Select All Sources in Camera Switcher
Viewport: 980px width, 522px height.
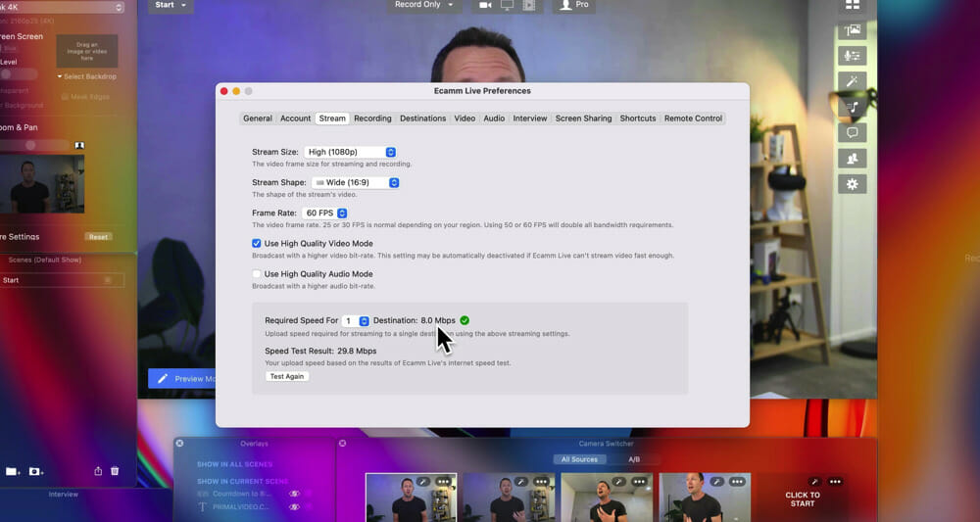[x=579, y=459]
